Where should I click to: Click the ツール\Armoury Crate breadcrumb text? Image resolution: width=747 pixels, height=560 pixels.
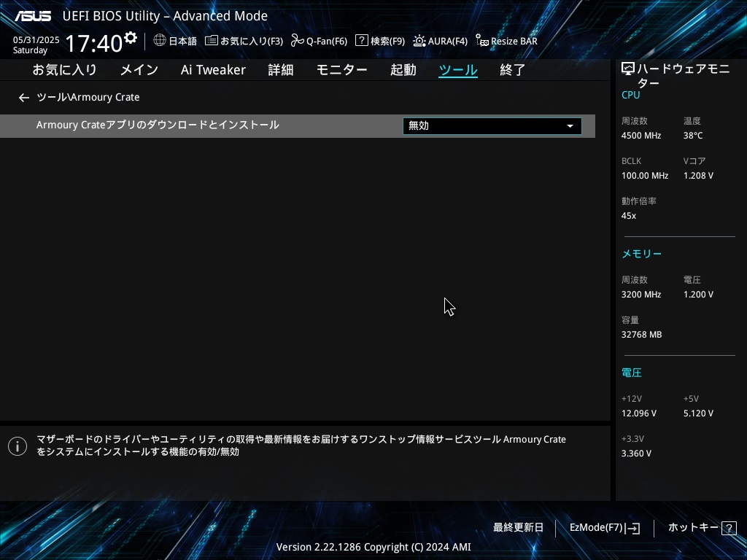[88, 97]
